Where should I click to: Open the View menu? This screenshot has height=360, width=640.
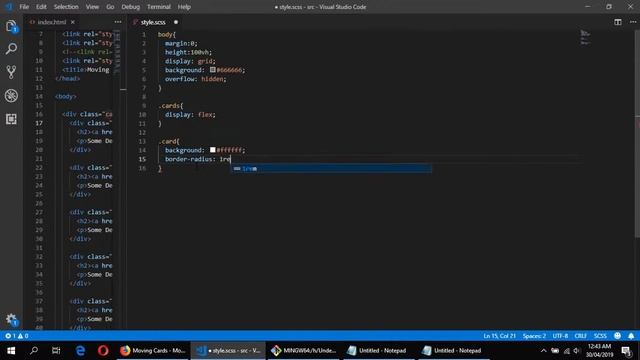point(92,7)
